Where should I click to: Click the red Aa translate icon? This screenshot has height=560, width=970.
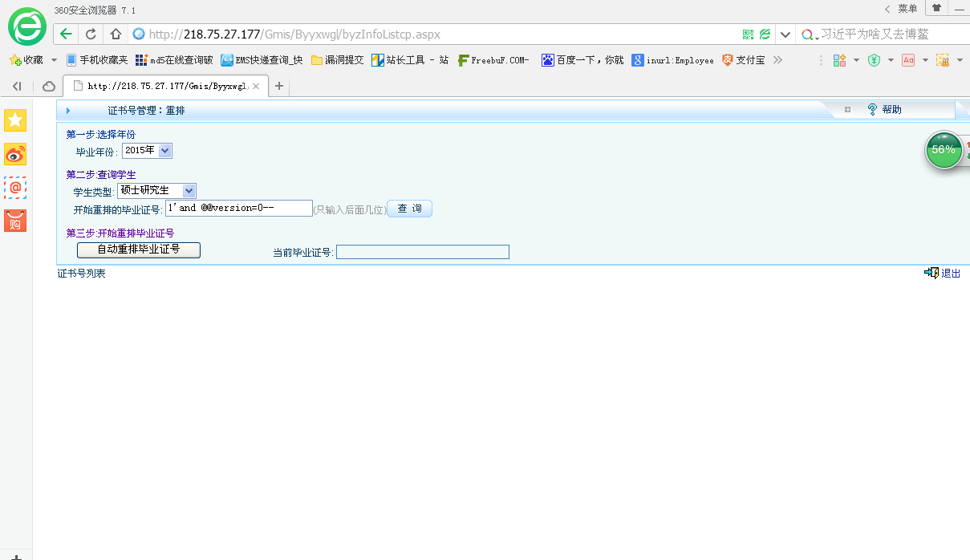click(908, 60)
